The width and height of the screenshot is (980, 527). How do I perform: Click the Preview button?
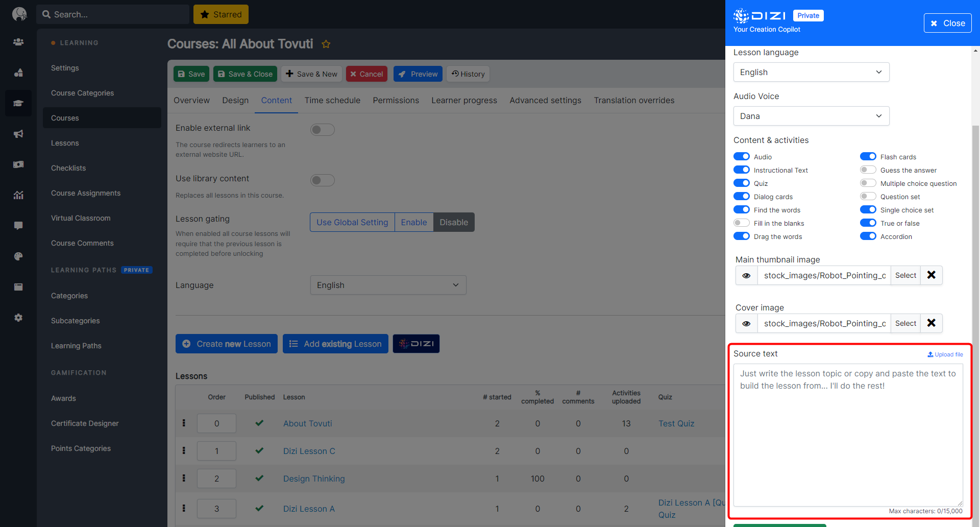point(418,74)
